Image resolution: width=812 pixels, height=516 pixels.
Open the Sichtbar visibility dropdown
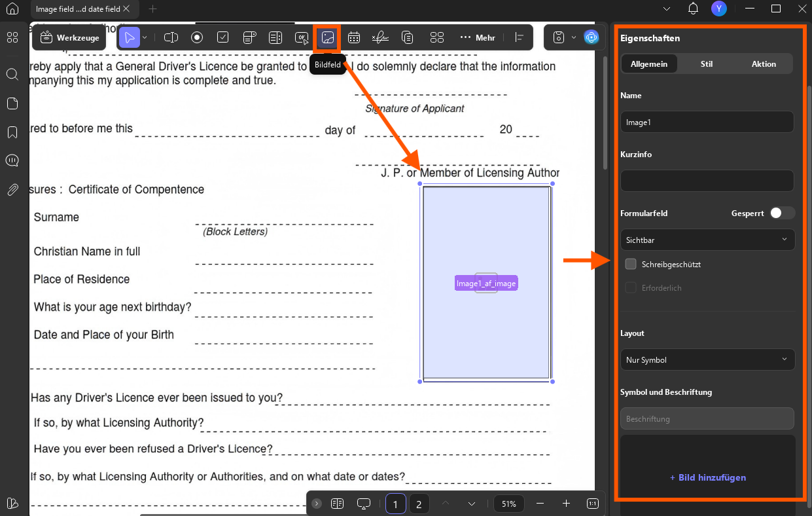point(707,240)
